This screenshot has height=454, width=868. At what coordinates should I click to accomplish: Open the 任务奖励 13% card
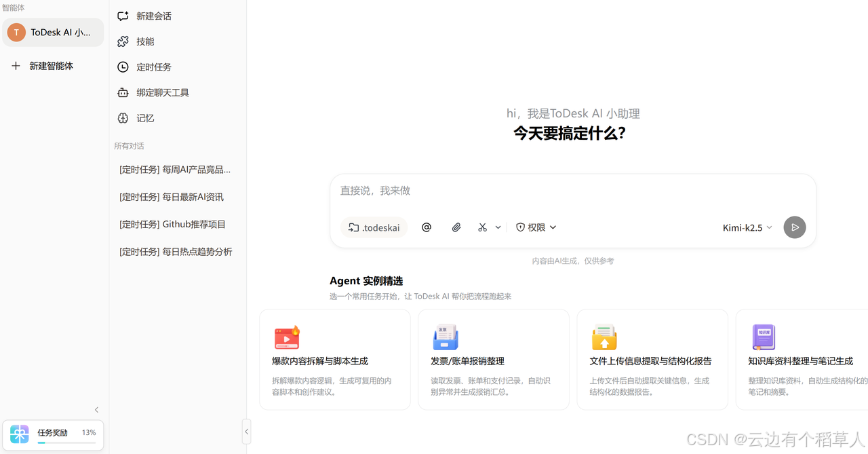(53, 435)
